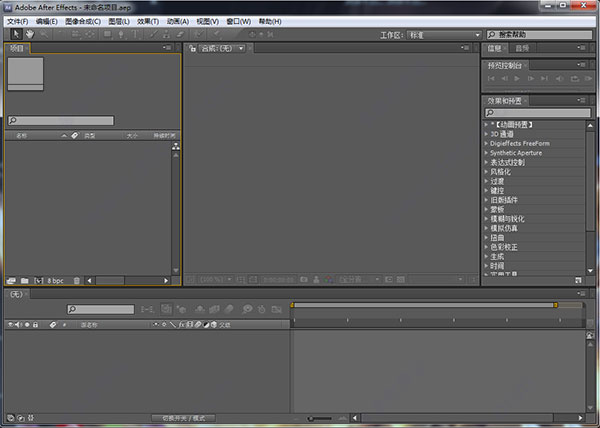Toggle the solo dot column header

[27, 324]
